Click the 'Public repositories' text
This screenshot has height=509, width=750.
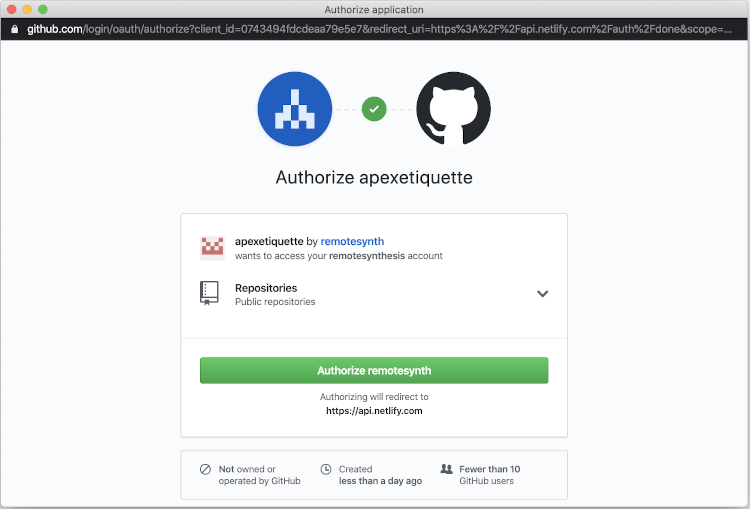tap(275, 302)
